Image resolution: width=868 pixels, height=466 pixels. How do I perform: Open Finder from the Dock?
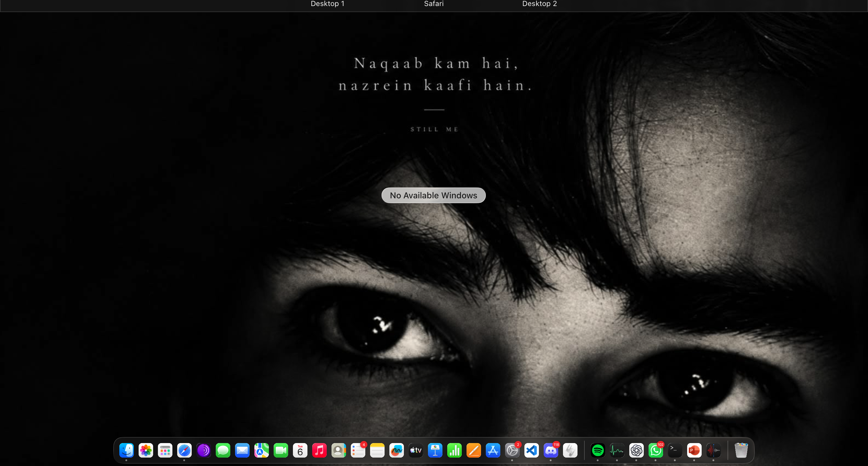pos(126,450)
